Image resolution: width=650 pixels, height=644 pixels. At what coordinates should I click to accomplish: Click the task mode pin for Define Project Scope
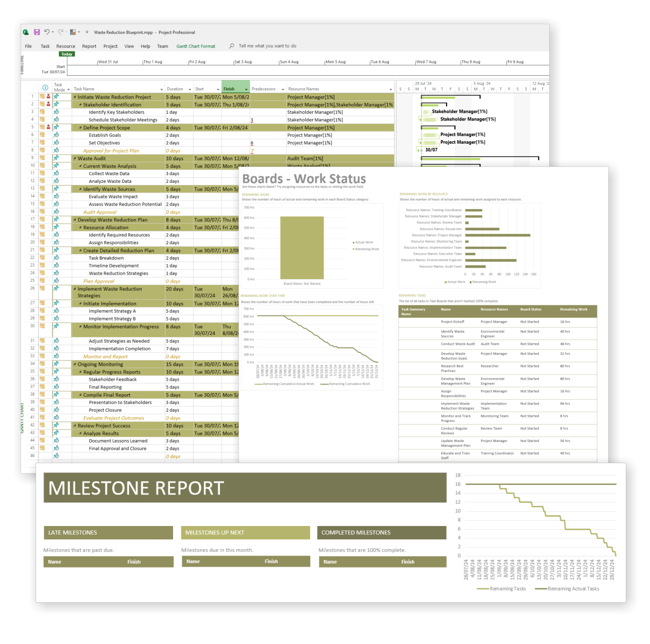56,127
